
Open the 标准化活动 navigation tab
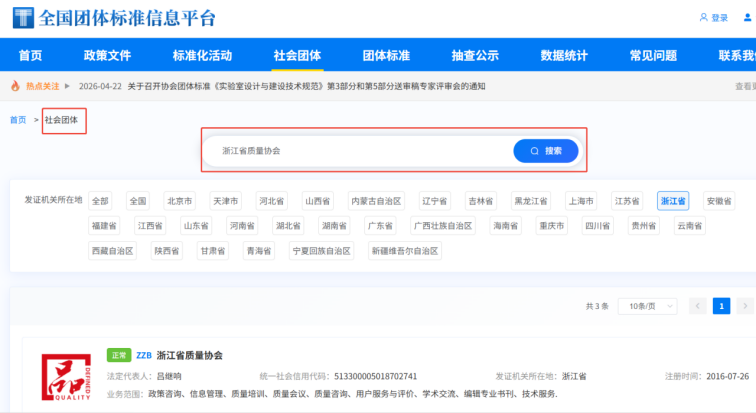[x=202, y=55]
